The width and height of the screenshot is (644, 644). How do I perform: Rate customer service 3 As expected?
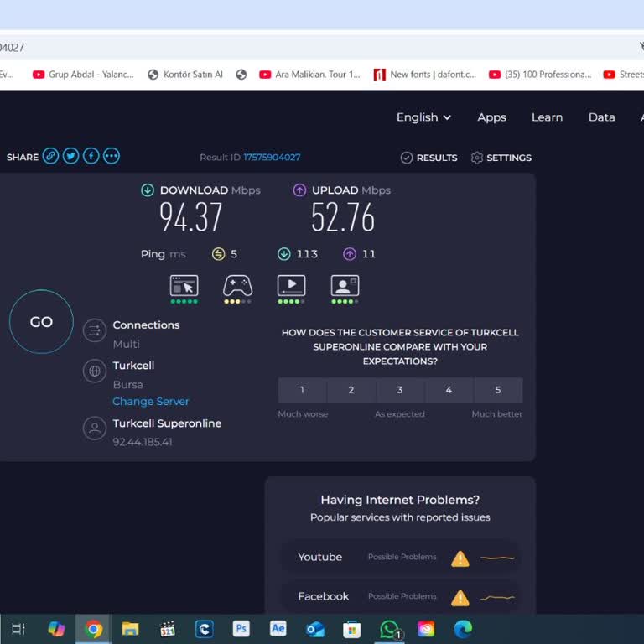[400, 390]
